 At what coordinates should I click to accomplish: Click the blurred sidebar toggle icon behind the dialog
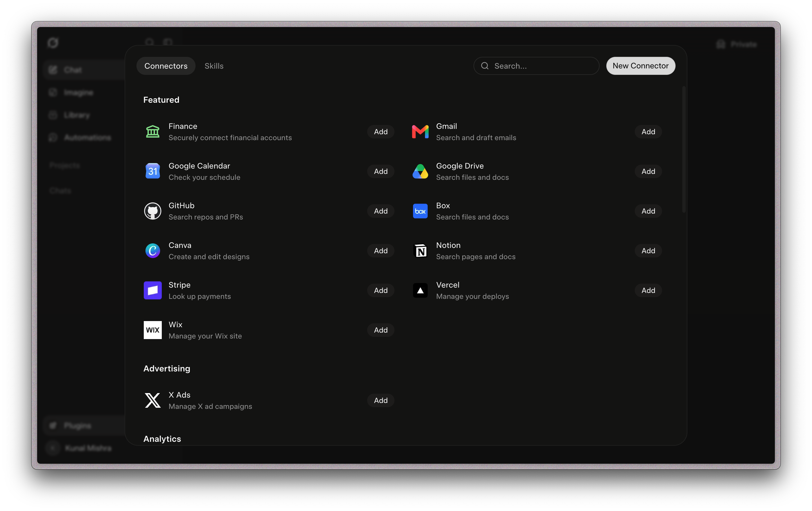click(x=168, y=42)
